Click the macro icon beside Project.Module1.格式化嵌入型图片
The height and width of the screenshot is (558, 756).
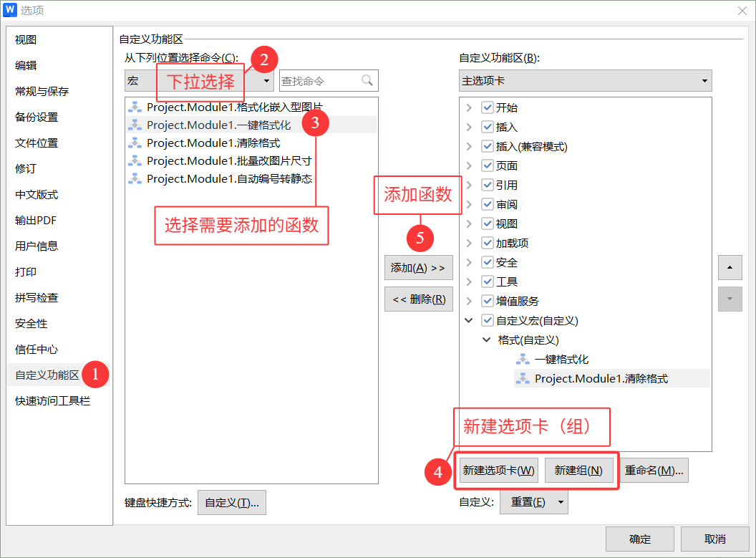tap(134, 106)
